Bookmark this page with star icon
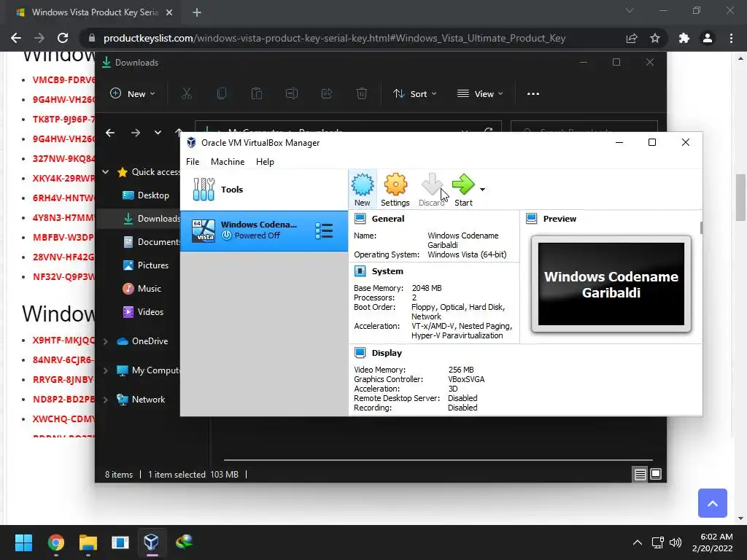 (655, 38)
